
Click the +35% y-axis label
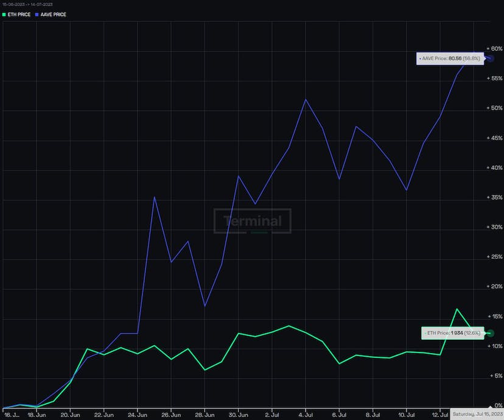pyautogui.click(x=494, y=197)
